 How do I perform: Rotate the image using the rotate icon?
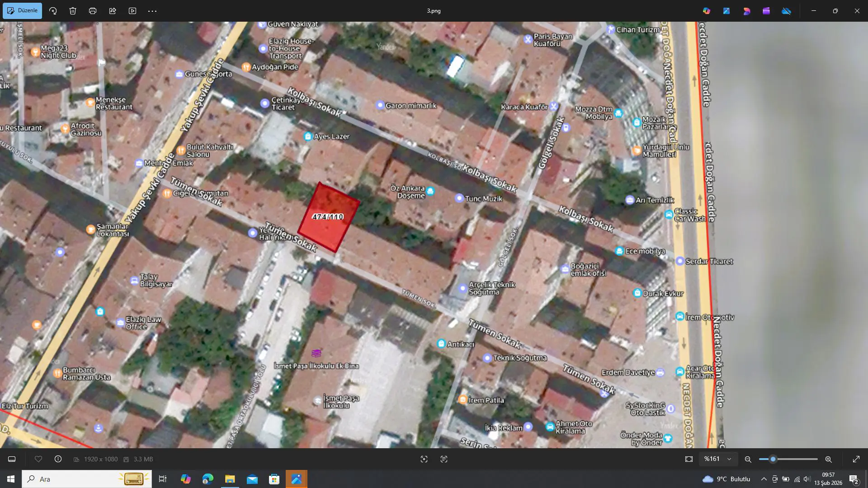53,11
